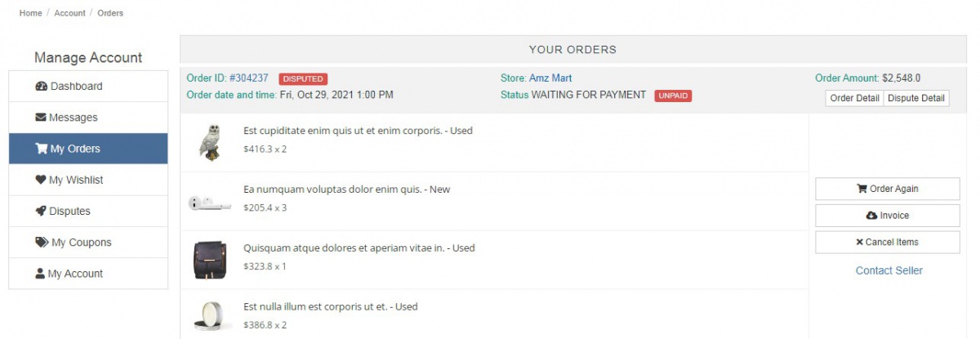980x339 pixels.
Task: Navigate to Home in breadcrumb
Action: point(30,13)
